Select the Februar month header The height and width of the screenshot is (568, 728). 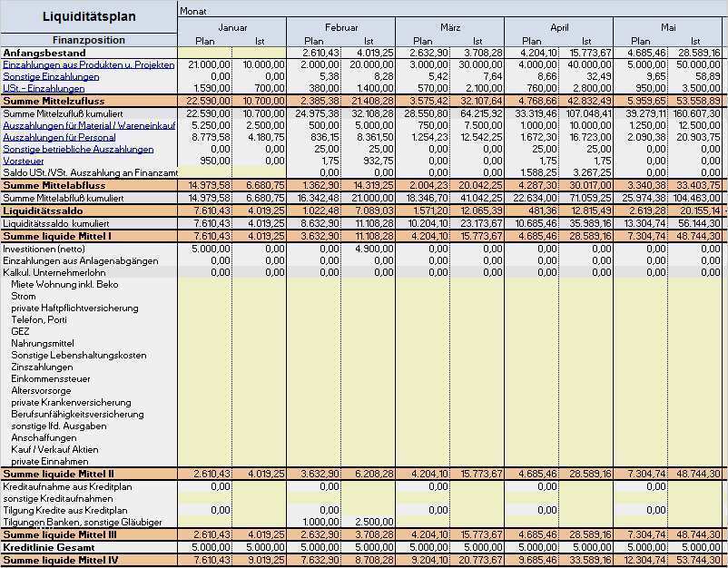click(341, 27)
